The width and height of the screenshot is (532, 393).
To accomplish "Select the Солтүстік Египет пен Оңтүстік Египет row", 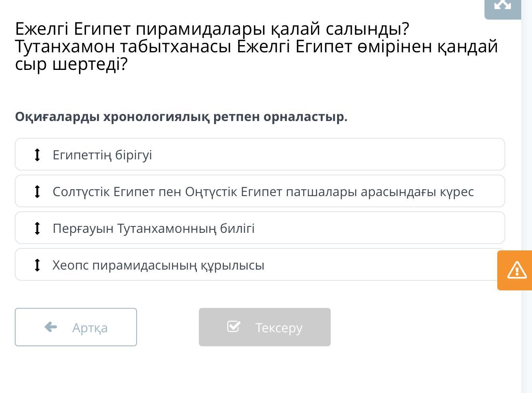I will point(260,191).
